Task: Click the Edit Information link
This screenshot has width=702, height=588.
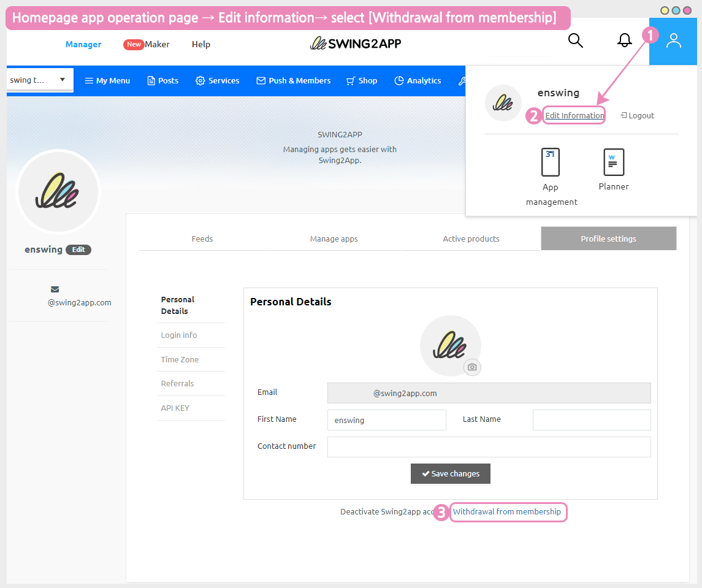Action: point(574,116)
